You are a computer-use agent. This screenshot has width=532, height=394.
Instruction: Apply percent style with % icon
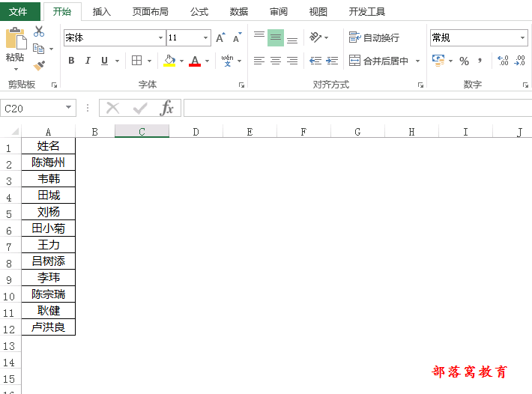click(x=464, y=61)
